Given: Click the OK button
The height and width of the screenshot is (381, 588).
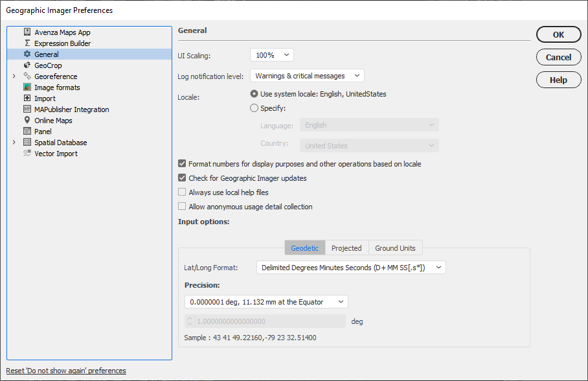Looking at the screenshot, I should pyautogui.click(x=558, y=34).
